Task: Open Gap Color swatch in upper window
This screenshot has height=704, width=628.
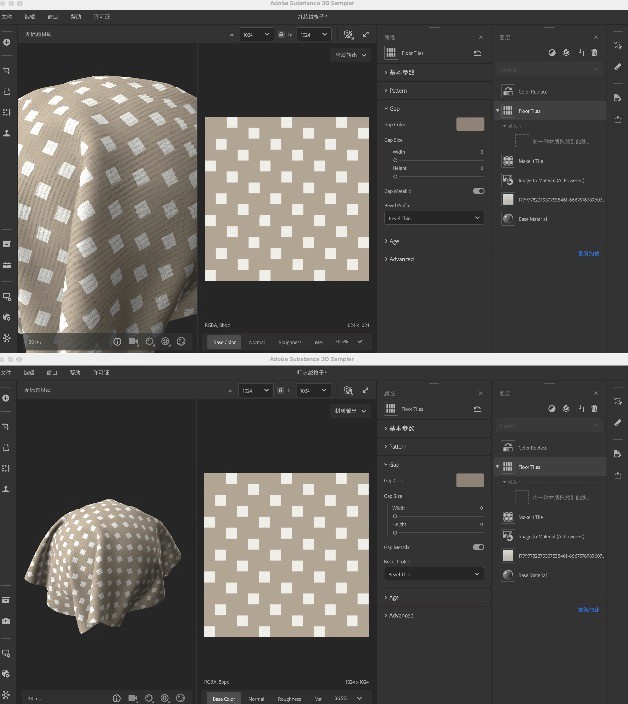Action: click(x=470, y=124)
